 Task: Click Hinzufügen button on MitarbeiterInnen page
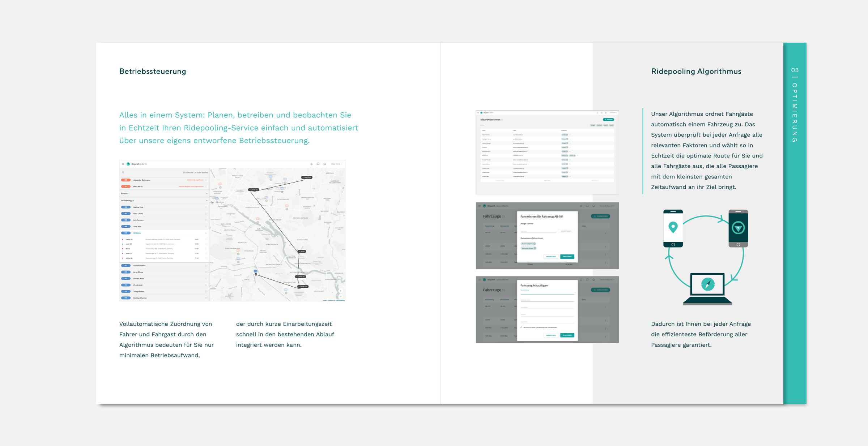(x=608, y=120)
